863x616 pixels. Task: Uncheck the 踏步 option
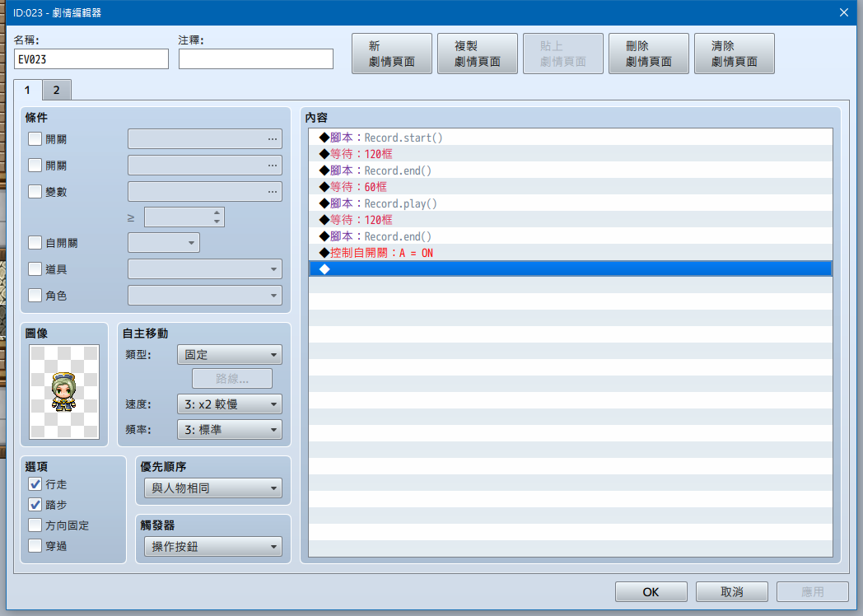pos(35,505)
